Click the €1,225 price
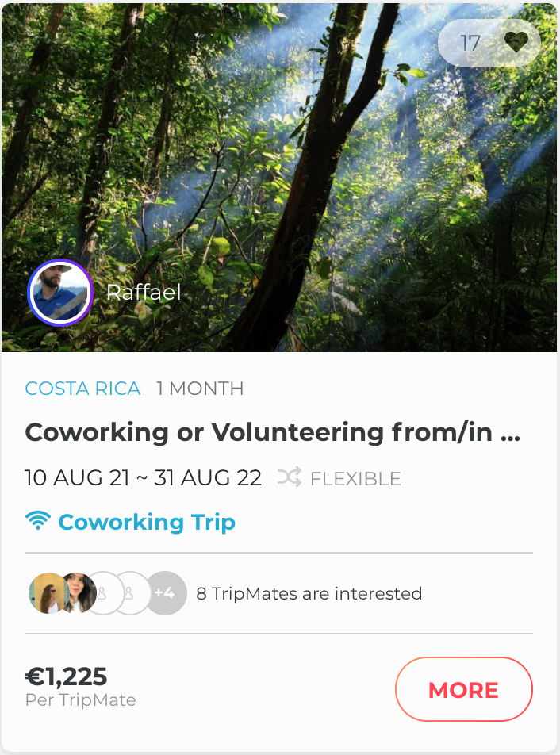 tap(67, 676)
